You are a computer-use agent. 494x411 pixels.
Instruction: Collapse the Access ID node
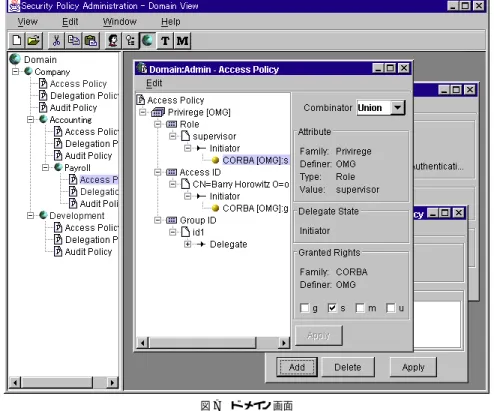(158, 172)
